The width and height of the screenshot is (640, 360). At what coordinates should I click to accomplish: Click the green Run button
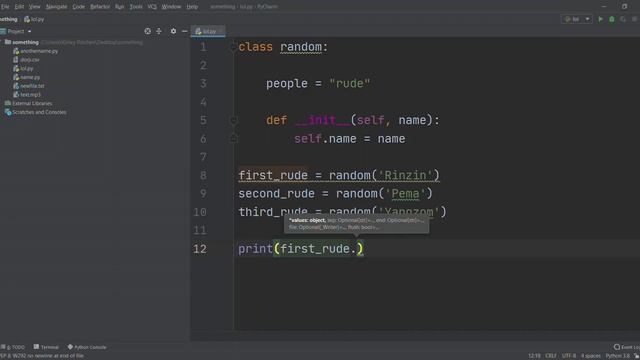coord(600,19)
